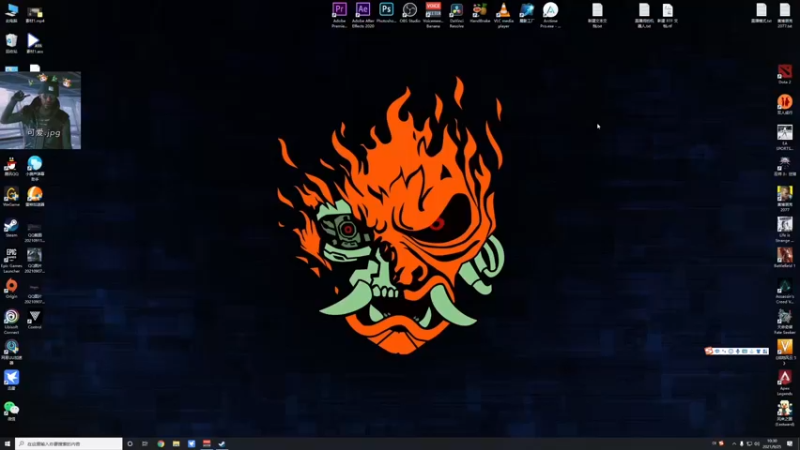
Task: Launch the VLC media player shortcut
Action: (504, 15)
